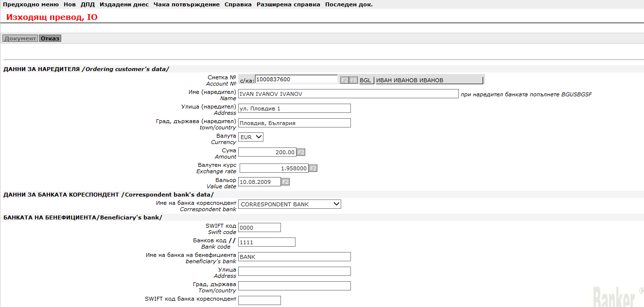This screenshot has width=644, height=307.
Task: Open the Correspondent bank dropdown
Action: [x=290, y=204]
